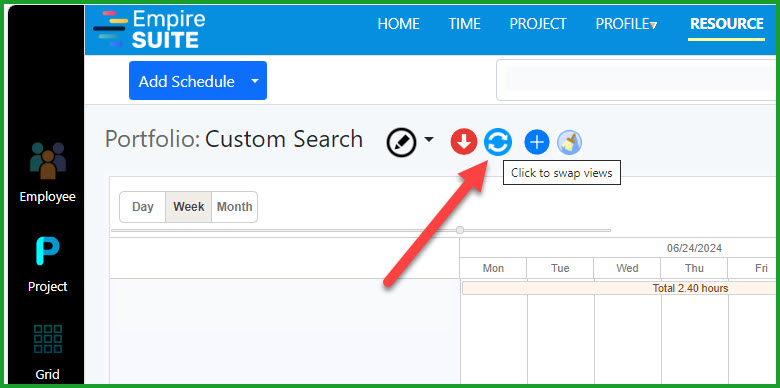The height and width of the screenshot is (388, 780).
Task: Click the Thu column header
Action: coord(694,268)
